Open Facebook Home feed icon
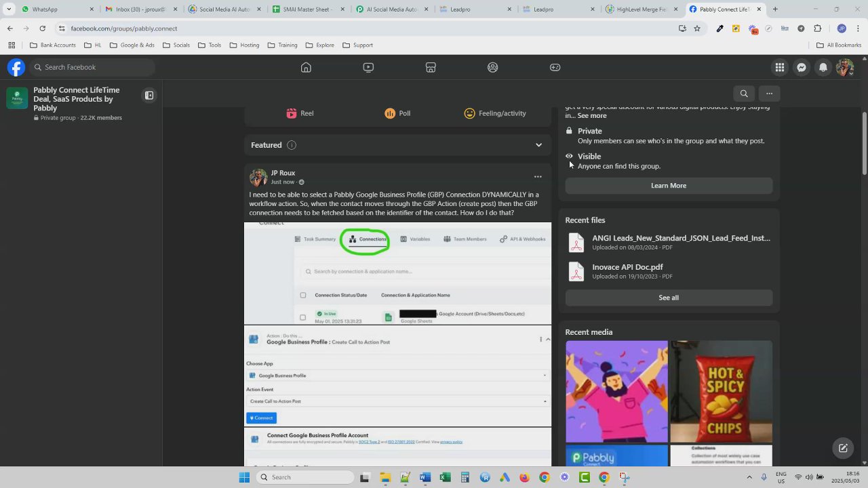The image size is (868, 488). click(306, 67)
